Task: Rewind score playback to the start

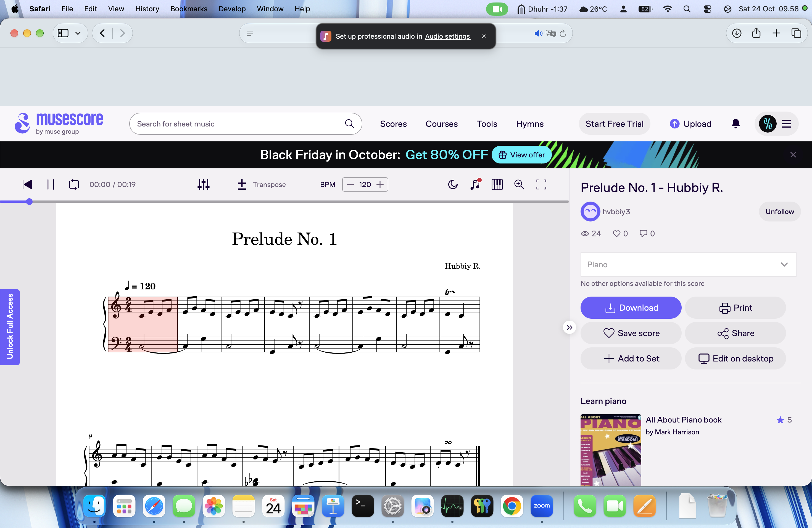Action: (x=27, y=184)
